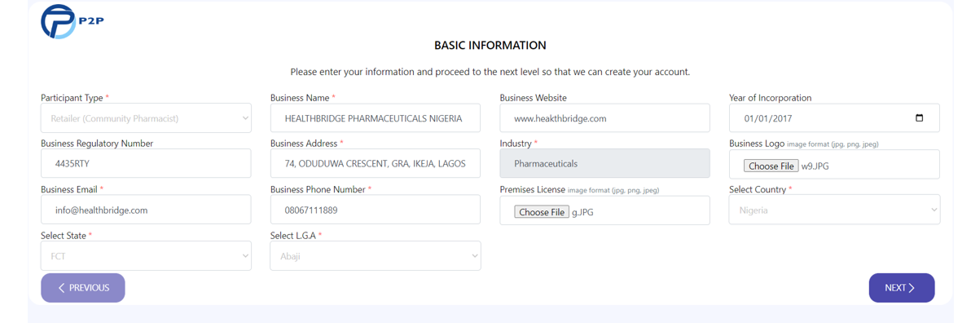980x323 pixels.
Task: Focus the Business Name input field
Action: (375, 118)
